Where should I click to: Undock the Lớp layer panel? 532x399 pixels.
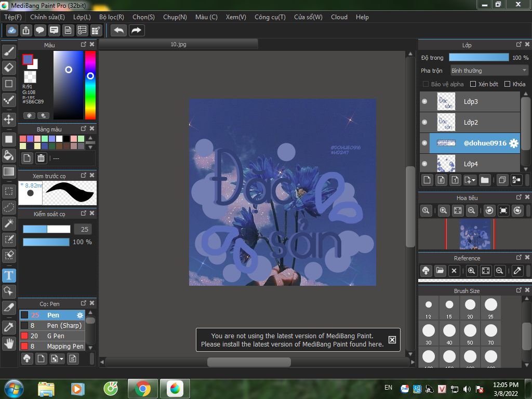[519, 45]
